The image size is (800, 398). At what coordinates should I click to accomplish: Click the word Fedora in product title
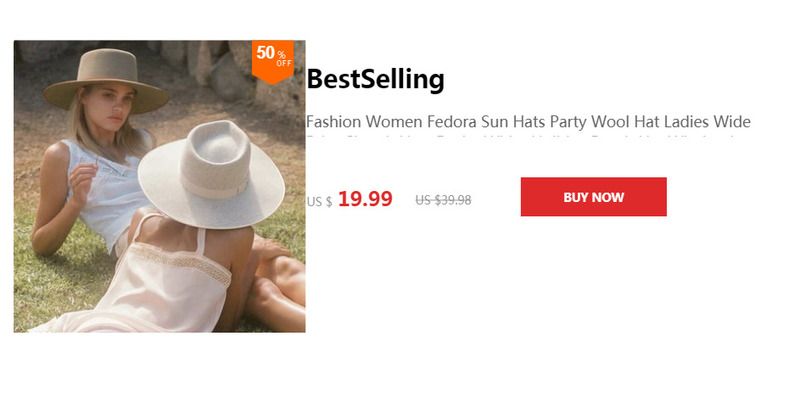[453, 122]
